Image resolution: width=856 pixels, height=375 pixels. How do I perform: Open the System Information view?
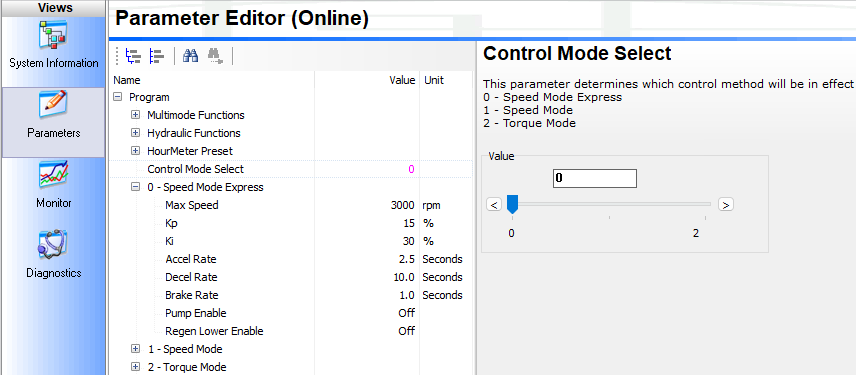pos(54,46)
